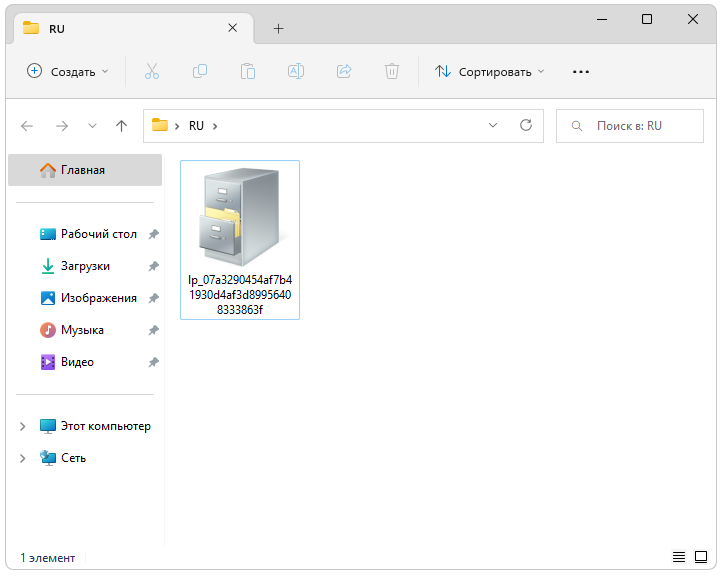Image resolution: width=722 pixels, height=577 pixels.
Task: Click the Delete trash bin icon
Action: 392,71
